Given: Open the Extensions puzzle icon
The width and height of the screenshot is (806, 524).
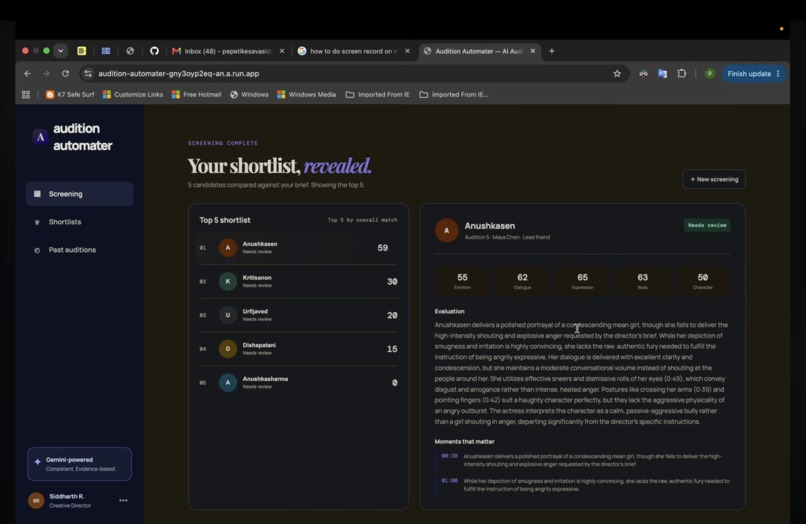Looking at the screenshot, I should pos(682,74).
